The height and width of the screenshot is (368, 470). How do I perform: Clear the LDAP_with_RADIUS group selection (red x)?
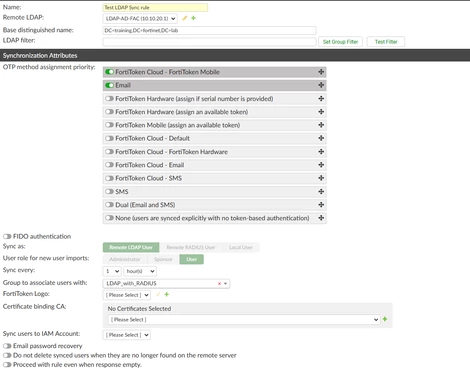coord(219,283)
